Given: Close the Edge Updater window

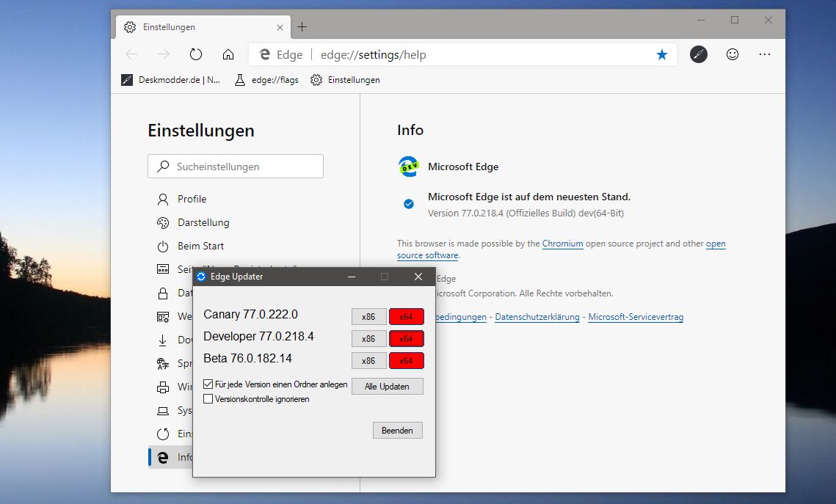Looking at the screenshot, I should (x=418, y=277).
